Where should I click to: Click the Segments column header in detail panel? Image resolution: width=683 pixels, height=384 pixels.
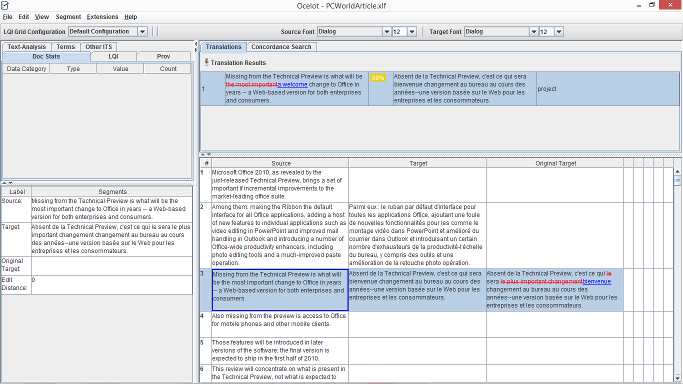coord(112,192)
